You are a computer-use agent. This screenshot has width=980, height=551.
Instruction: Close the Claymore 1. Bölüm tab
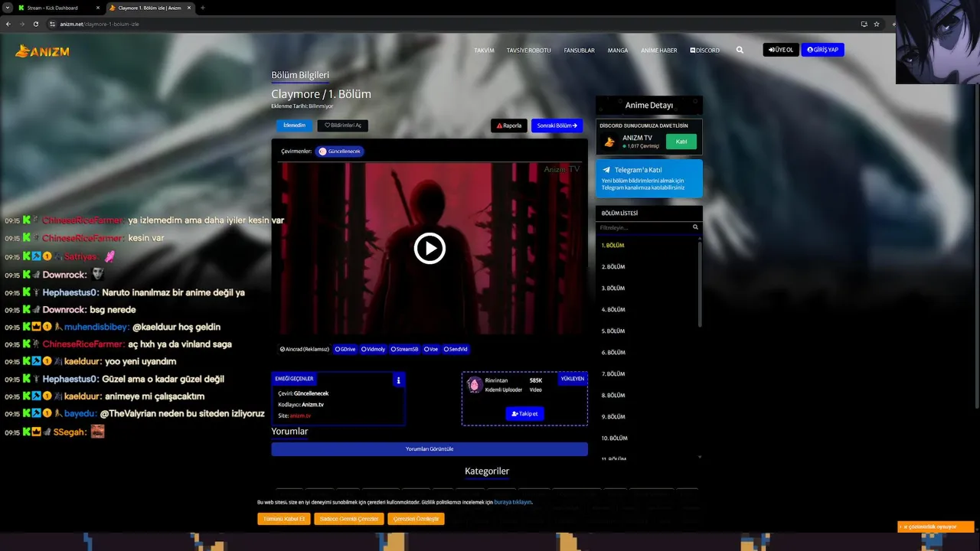189,8
